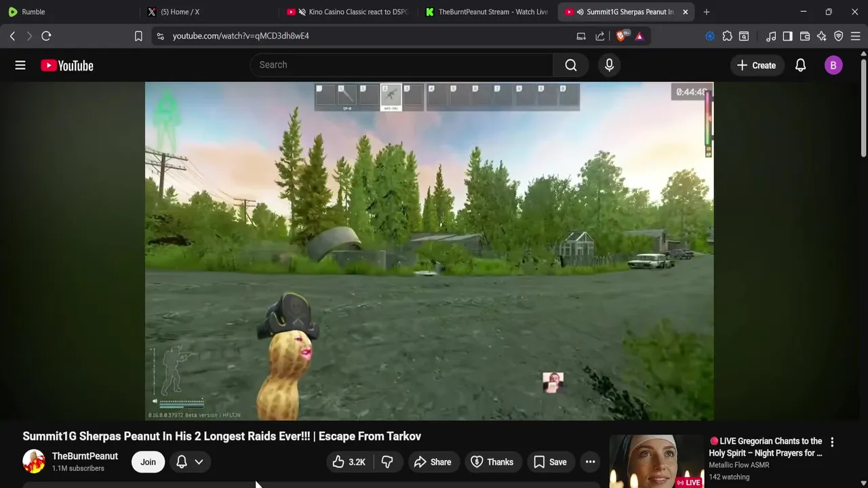Open a new browser tab
The height and width of the screenshot is (488, 868).
707,12
